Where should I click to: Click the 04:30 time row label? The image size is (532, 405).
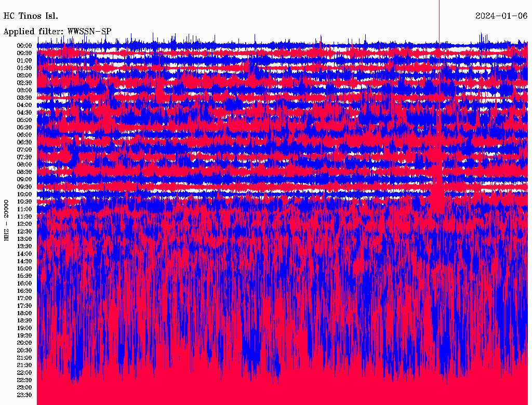coord(24,113)
